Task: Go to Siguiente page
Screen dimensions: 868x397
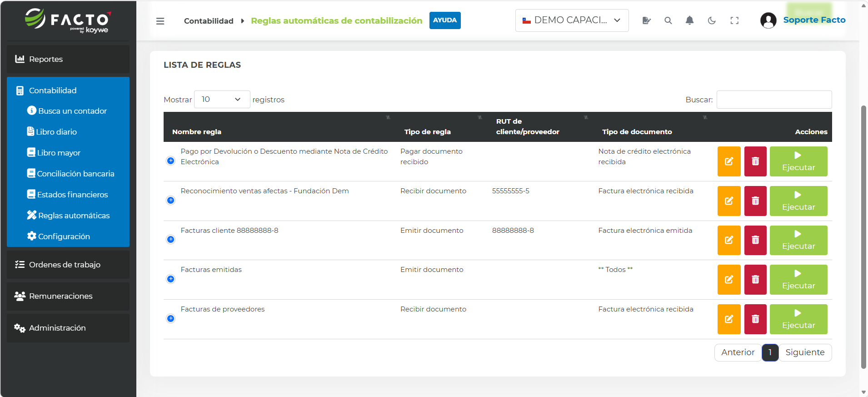Action: (x=805, y=352)
